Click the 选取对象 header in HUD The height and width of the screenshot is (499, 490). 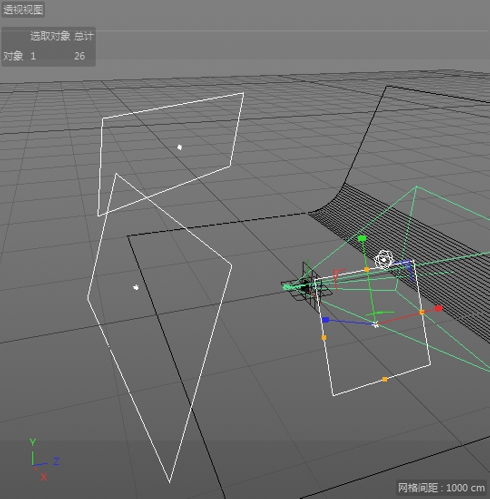coord(50,36)
